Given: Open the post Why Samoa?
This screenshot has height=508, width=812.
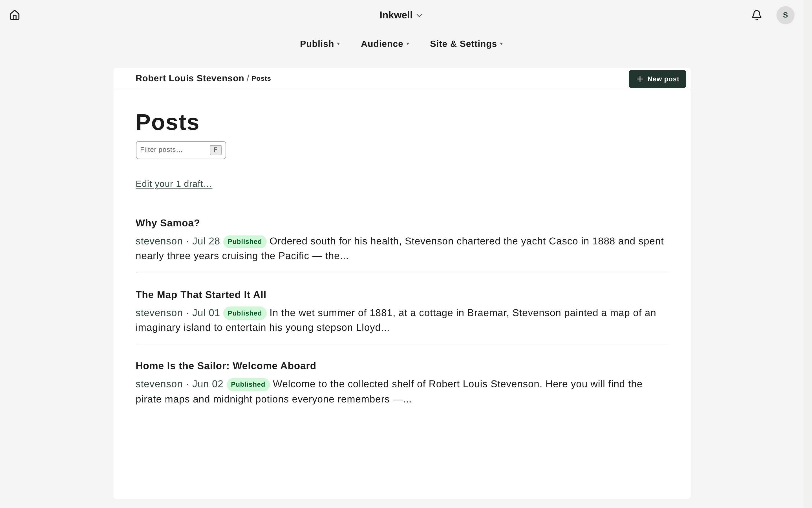Looking at the screenshot, I should (x=167, y=223).
